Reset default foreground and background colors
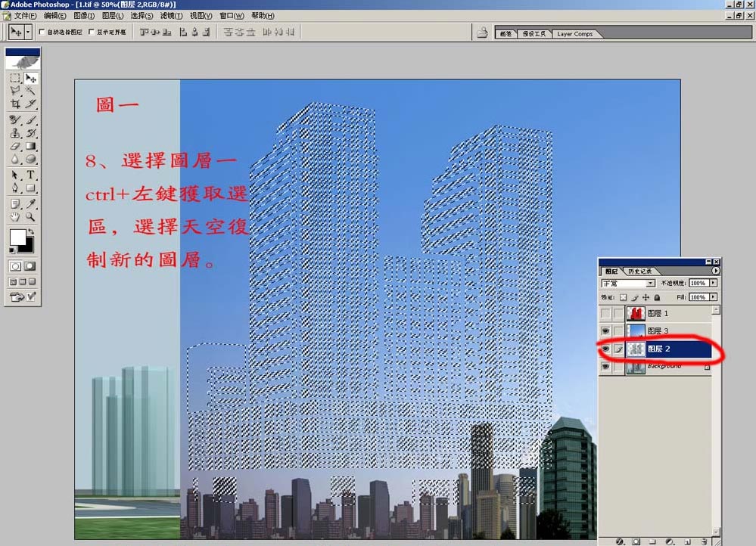 coord(11,250)
